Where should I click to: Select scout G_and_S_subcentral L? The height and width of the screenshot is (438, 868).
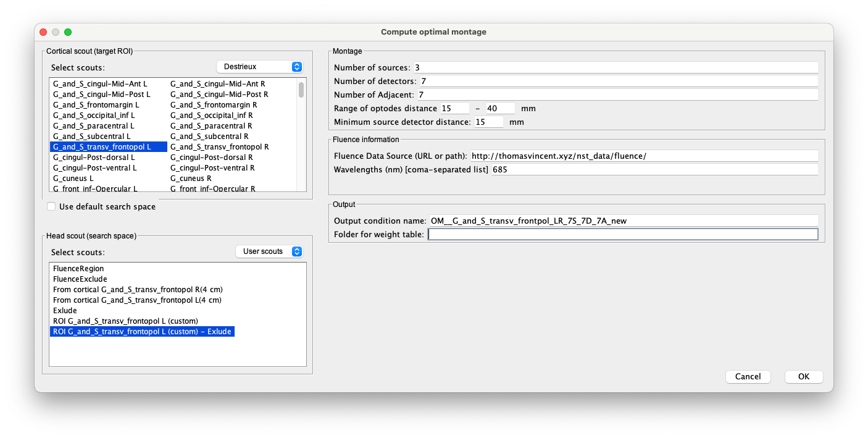click(92, 137)
